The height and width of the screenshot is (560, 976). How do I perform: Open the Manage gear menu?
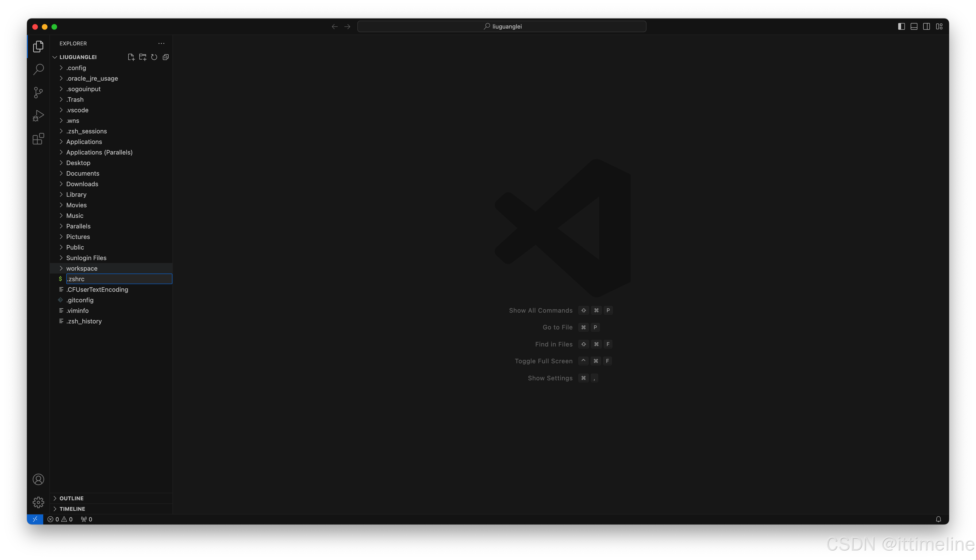tap(38, 502)
